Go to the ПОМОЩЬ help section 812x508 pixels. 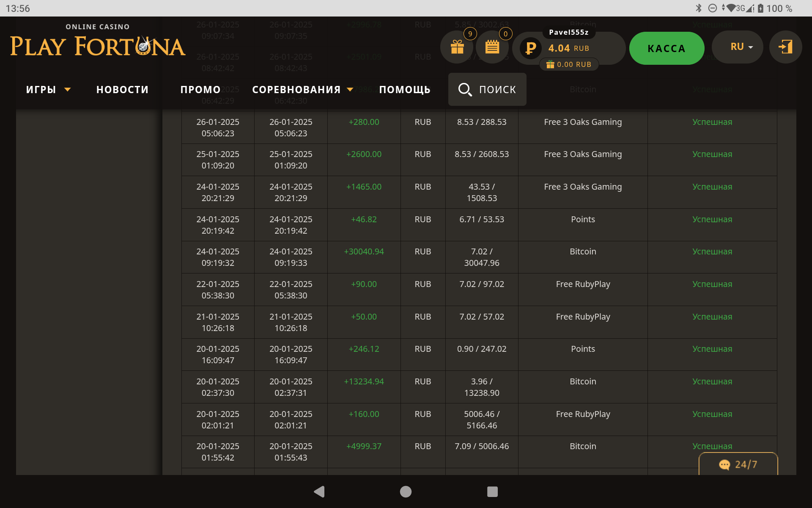[x=404, y=90]
